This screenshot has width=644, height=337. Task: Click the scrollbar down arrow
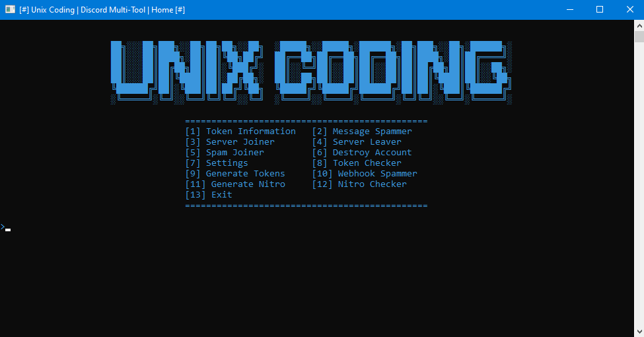tap(639, 331)
